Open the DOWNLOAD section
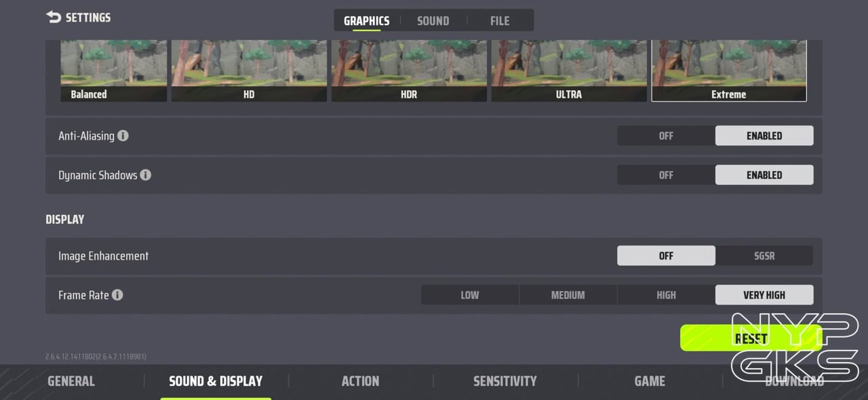This screenshot has height=400, width=868. coord(794,381)
